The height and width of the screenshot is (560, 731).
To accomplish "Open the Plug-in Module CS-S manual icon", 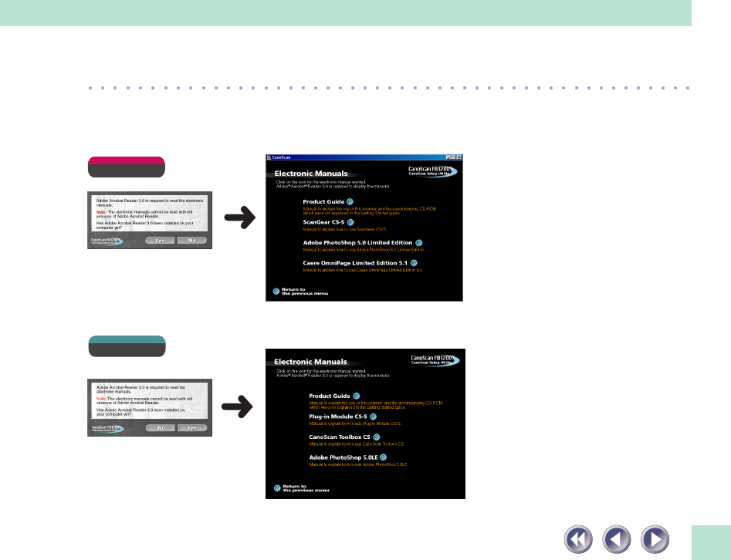I will point(373,417).
